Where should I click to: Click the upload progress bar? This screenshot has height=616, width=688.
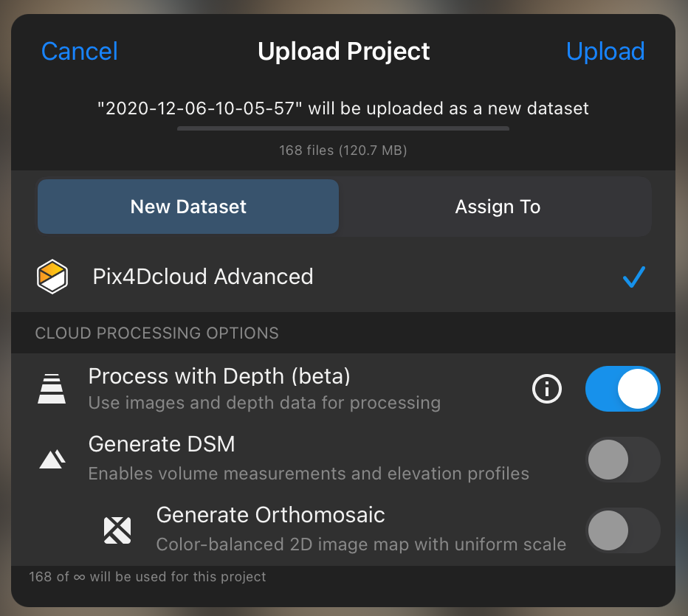pyautogui.click(x=343, y=128)
